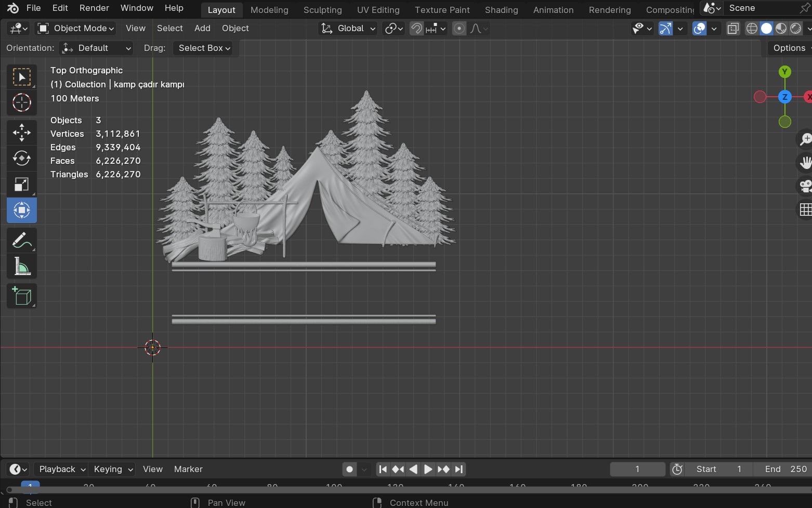Image resolution: width=812 pixels, height=508 pixels.
Task: Toggle Snapping with the magnet icon
Action: point(416,29)
